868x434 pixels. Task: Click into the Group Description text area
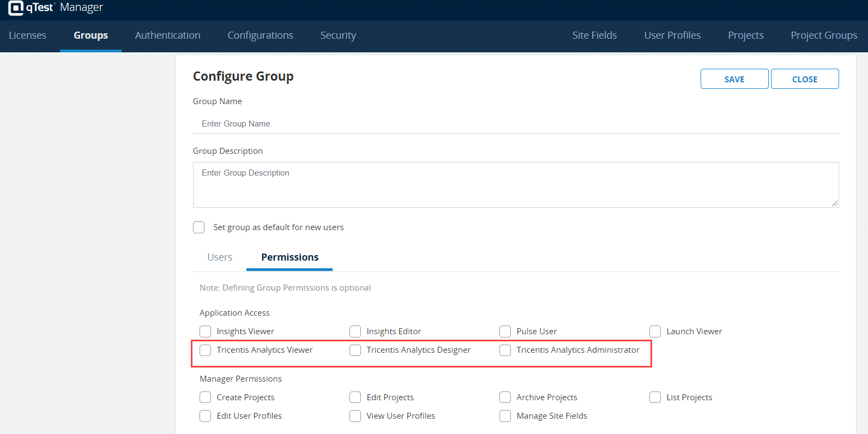pyautogui.click(x=515, y=184)
